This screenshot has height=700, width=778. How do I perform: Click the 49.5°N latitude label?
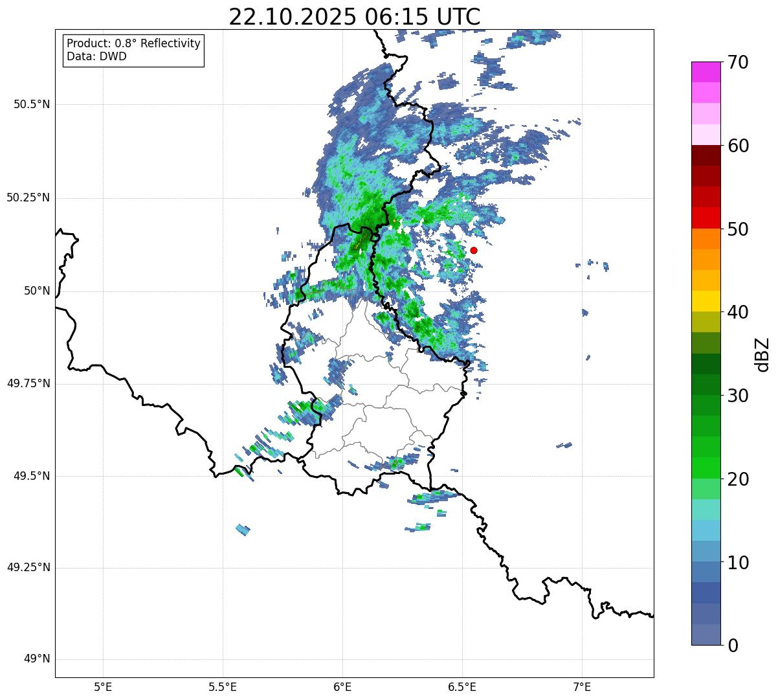point(32,476)
